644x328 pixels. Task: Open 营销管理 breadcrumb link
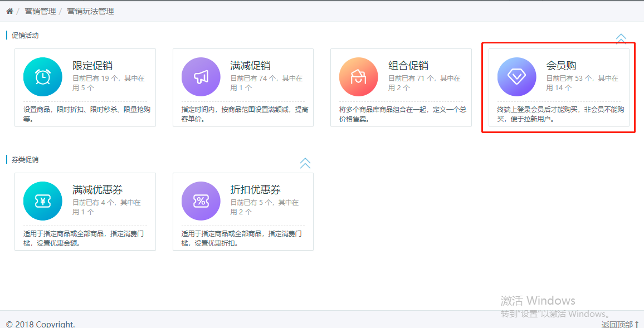point(40,11)
